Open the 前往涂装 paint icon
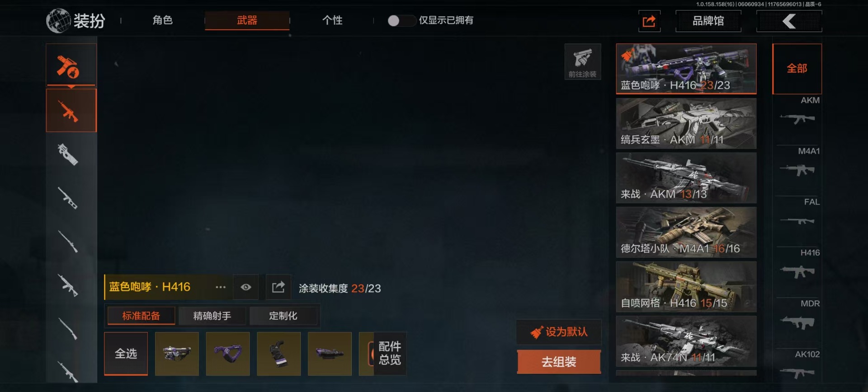 coord(582,62)
